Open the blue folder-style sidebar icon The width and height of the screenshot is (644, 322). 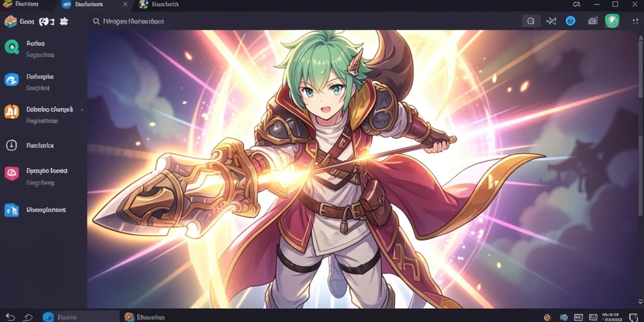[x=11, y=210]
